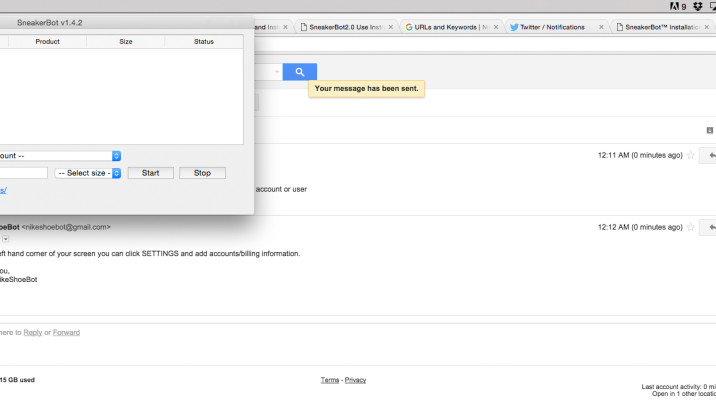The image size is (716, 400).
Task: Reply to the 12:11 AM message using arrow icon
Action: click(708, 156)
